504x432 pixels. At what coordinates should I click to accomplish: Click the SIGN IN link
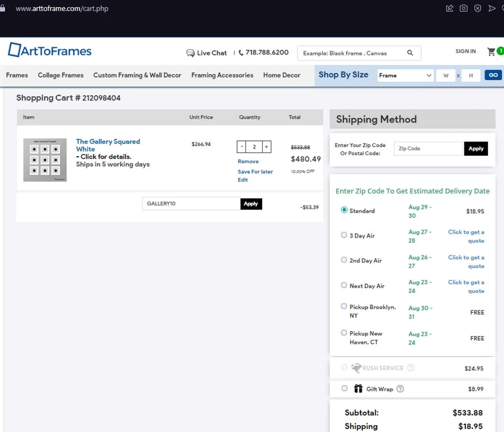tap(466, 51)
